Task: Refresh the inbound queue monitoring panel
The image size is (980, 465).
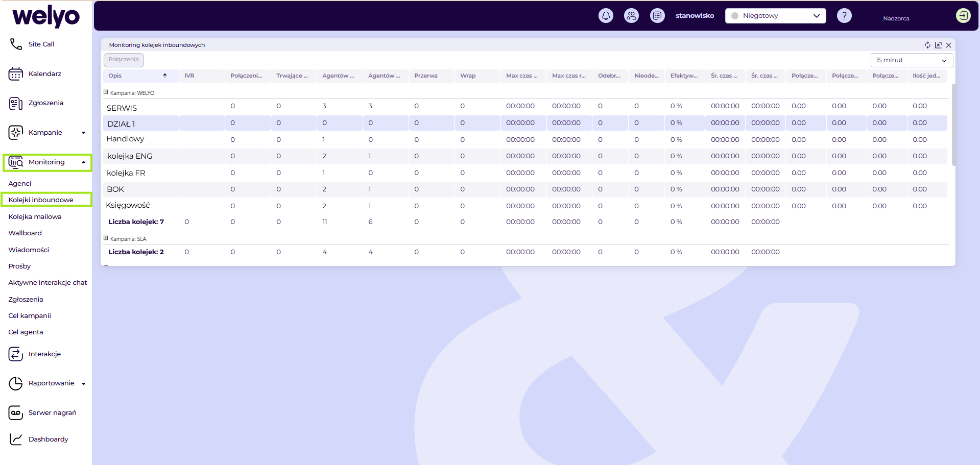Action: [x=927, y=45]
